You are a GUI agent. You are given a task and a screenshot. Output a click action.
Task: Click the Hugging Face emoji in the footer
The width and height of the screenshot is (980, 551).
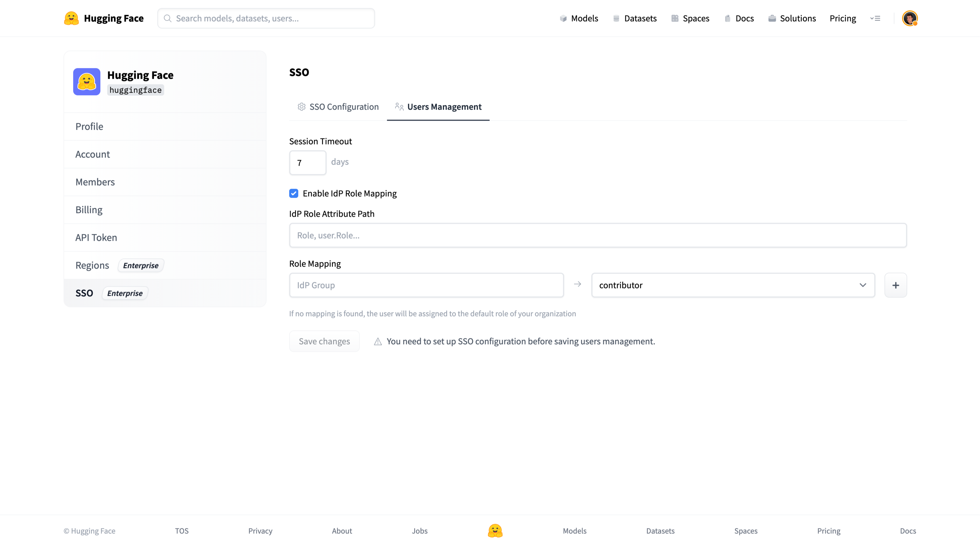click(495, 531)
